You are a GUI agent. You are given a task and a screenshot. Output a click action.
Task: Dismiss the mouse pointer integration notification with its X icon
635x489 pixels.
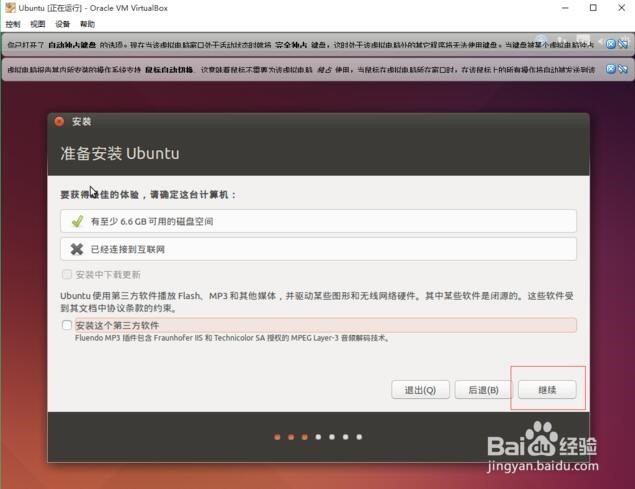coord(611,69)
